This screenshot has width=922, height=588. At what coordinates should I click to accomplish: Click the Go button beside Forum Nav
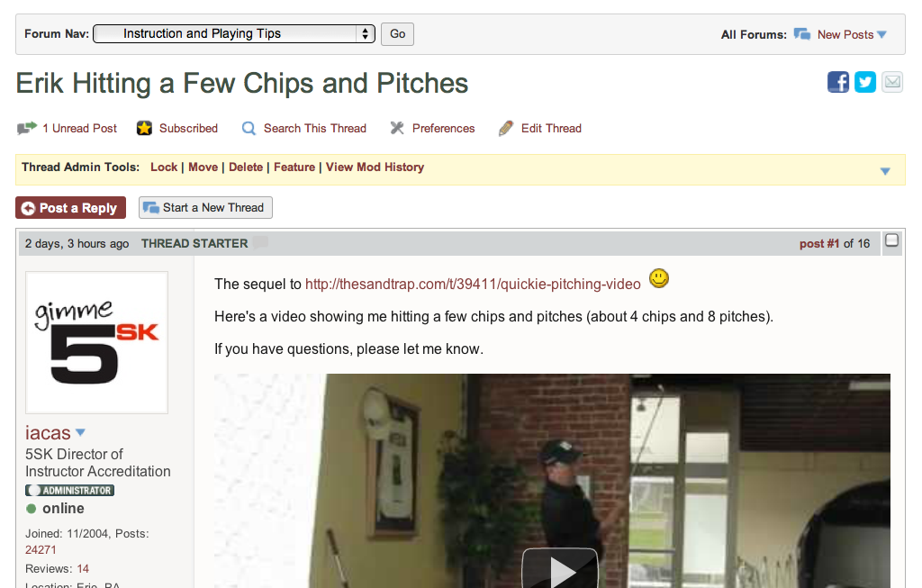(x=397, y=34)
